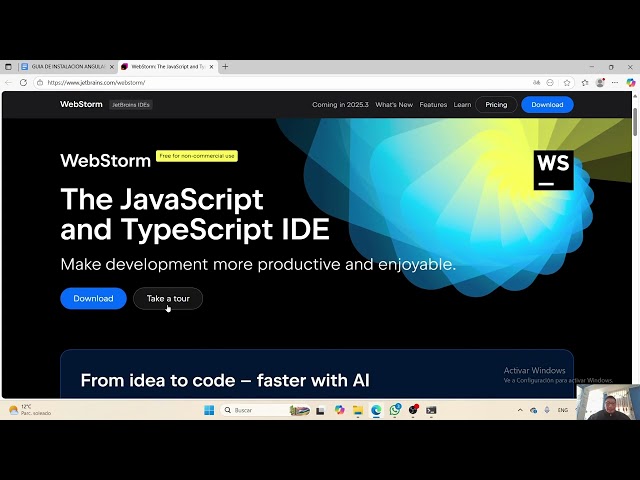Open a new browser tab

[x=225, y=67]
